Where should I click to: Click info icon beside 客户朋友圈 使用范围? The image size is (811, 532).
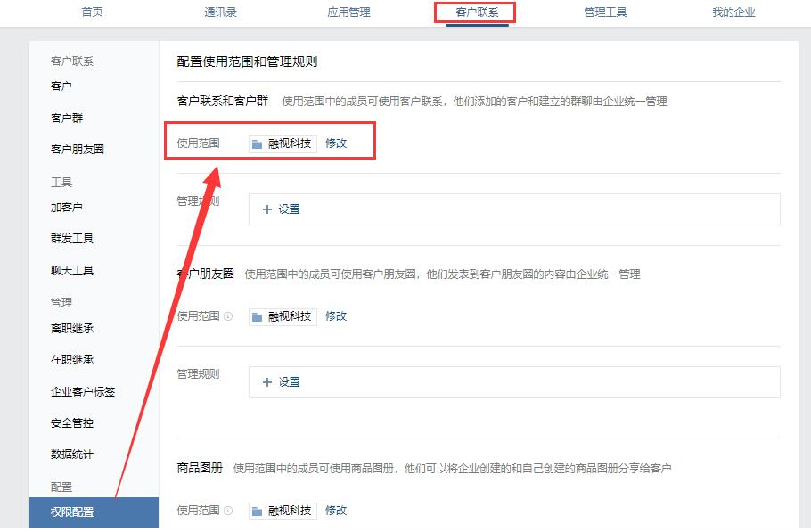228,315
